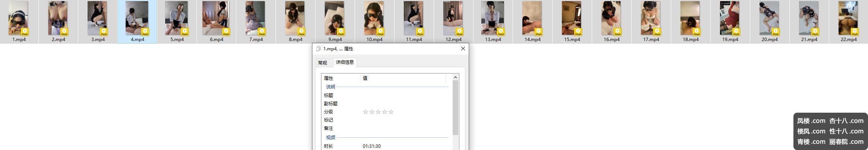This screenshot has width=868, height=150.
Task: Pick the 22.mp4 file icon
Action: click(x=848, y=18)
